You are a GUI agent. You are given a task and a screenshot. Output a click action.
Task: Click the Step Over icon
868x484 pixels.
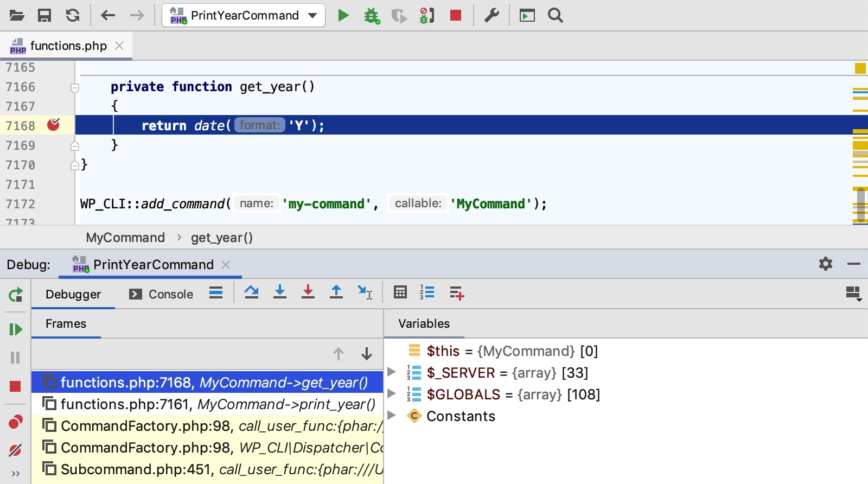pyautogui.click(x=251, y=292)
